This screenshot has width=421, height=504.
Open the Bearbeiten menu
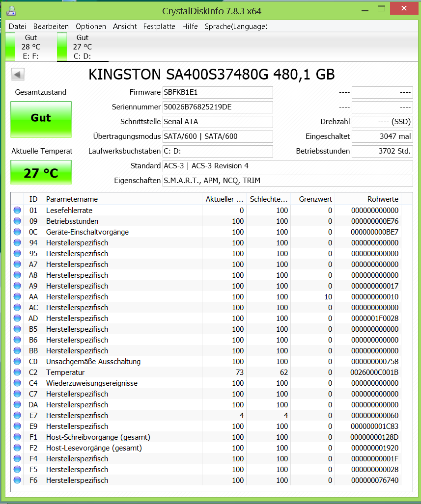point(51,27)
